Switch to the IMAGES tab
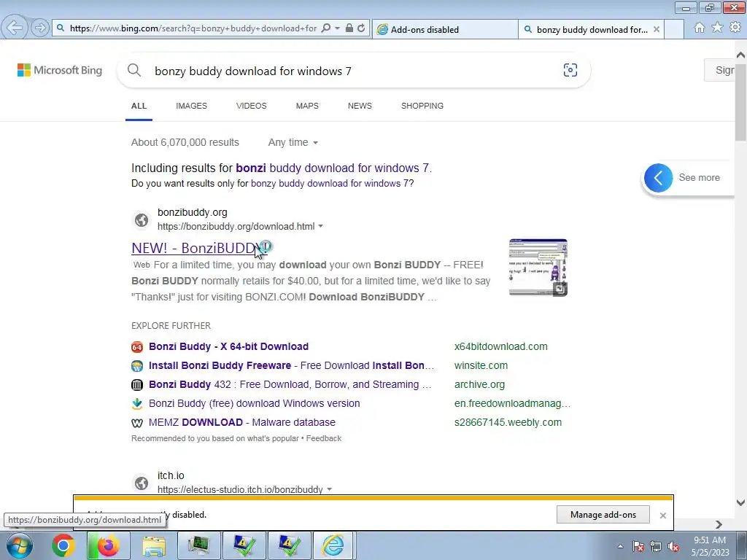The height and width of the screenshot is (560, 747). pos(192,106)
